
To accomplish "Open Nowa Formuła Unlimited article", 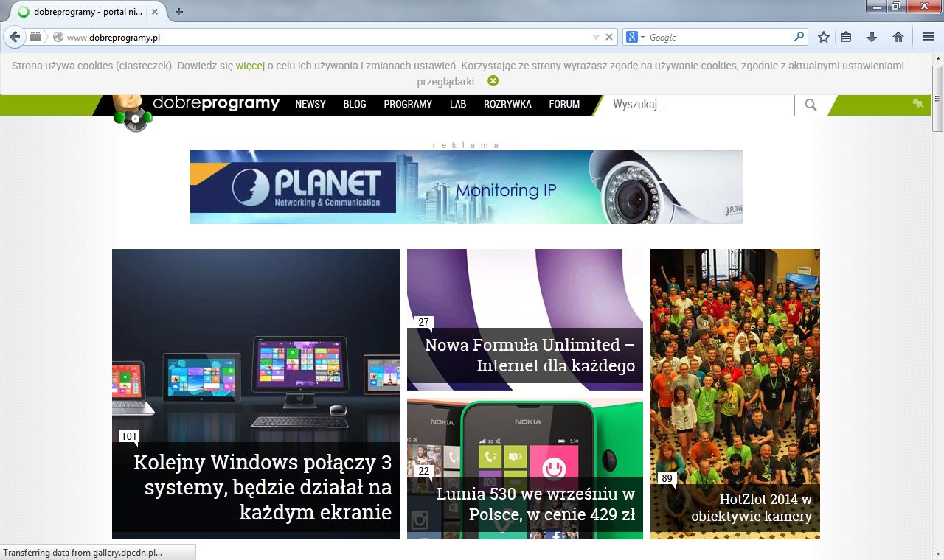I will coord(530,355).
